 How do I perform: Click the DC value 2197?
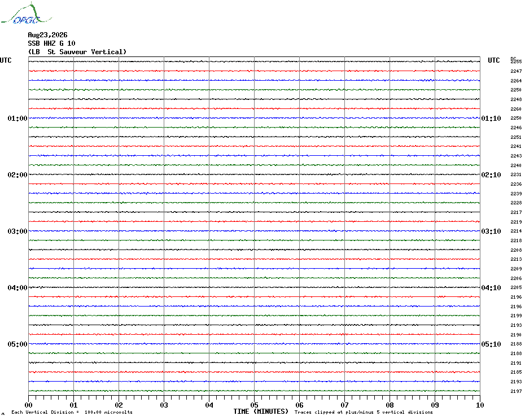pyautogui.click(x=516, y=391)
